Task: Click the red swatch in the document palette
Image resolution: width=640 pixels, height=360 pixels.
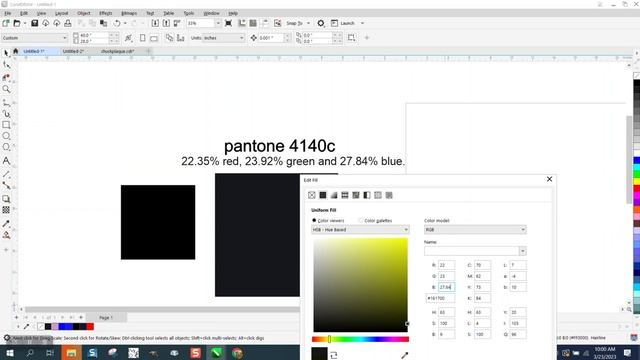Action: coord(90,327)
